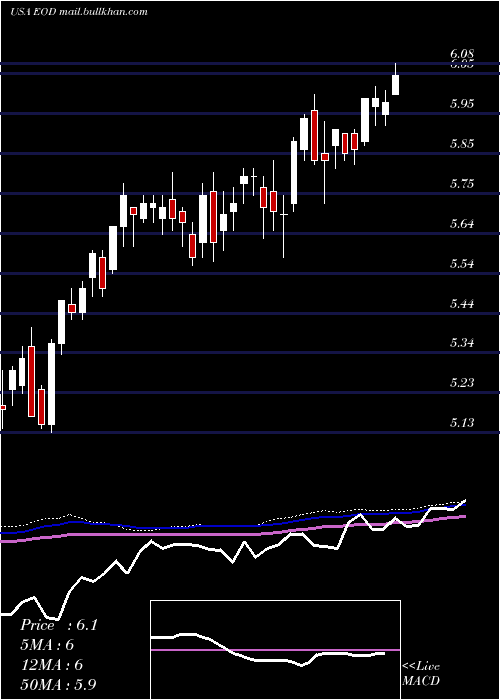Click the 5.54 price axis label
This screenshot has width=500, height=700.
coord(462,263)
